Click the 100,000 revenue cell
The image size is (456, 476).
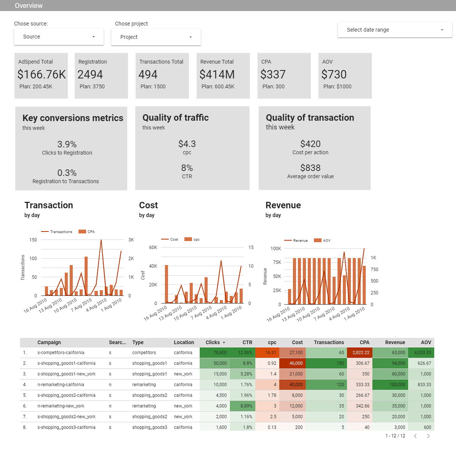point(390,385)
